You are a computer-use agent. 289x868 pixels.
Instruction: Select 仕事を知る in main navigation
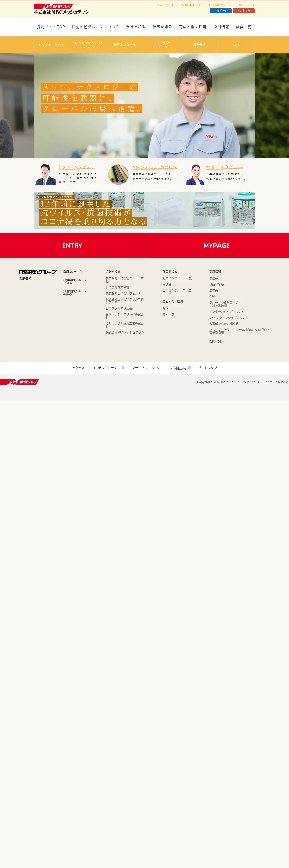click(x=162, y=27)
